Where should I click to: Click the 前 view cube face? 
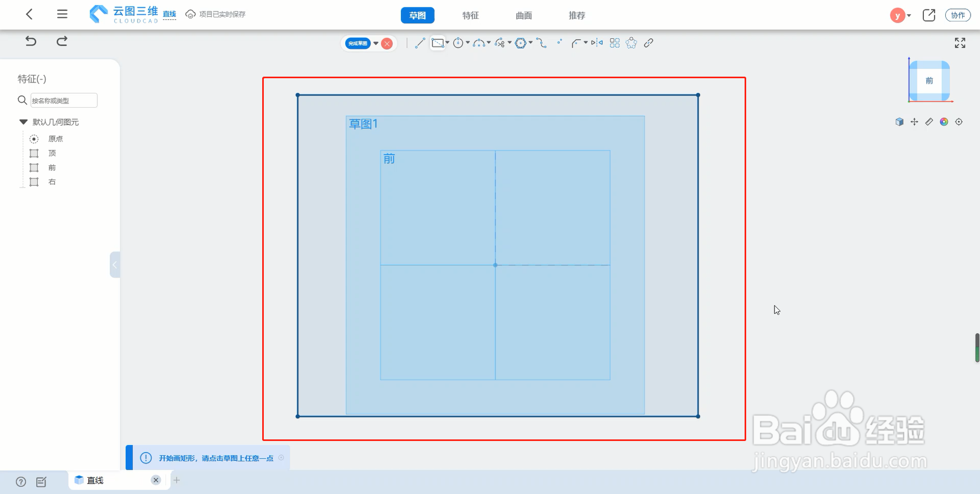click(930, 81)
